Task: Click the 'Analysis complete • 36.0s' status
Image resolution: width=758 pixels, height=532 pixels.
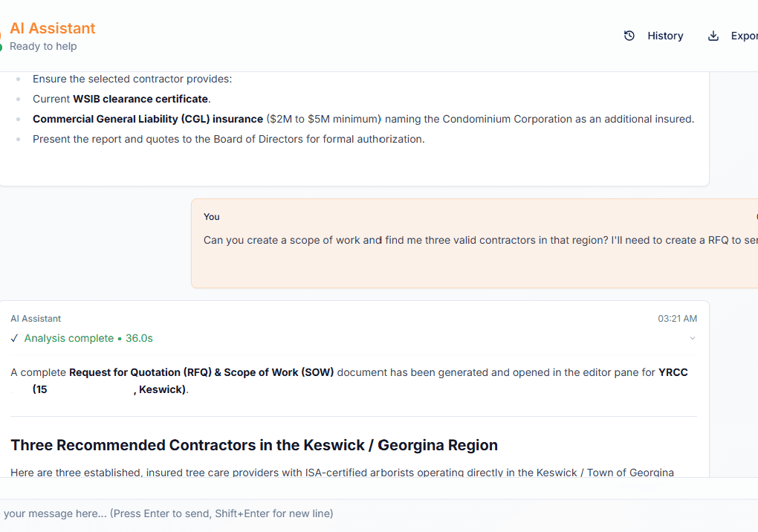Action: click(88, 338)
